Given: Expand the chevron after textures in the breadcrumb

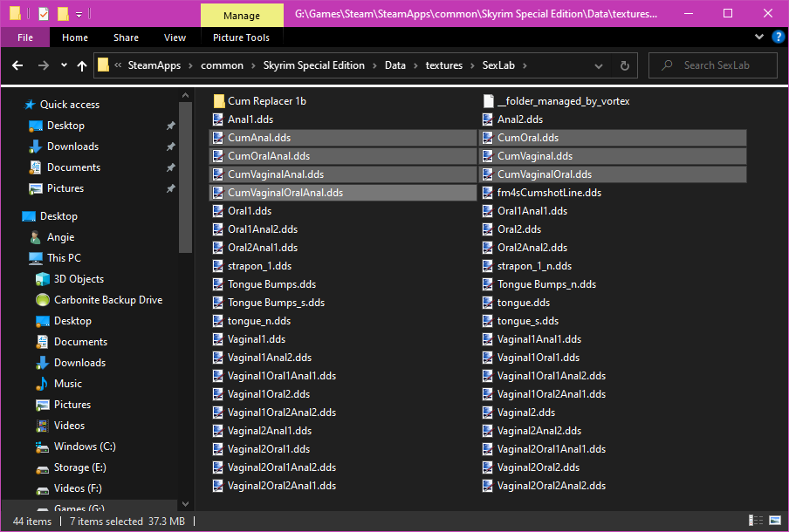Looking at the screenshot, I should pyautogui.click(x=472, y=65).
